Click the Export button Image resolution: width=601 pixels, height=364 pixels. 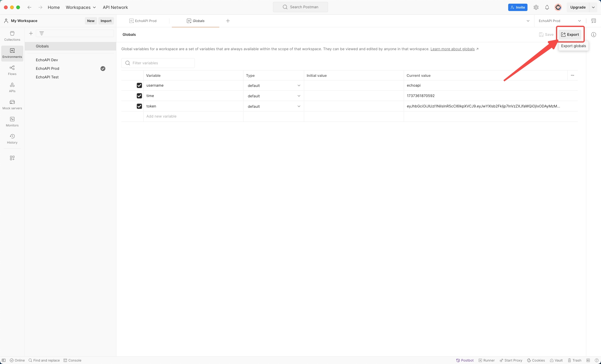pos(570,35)
